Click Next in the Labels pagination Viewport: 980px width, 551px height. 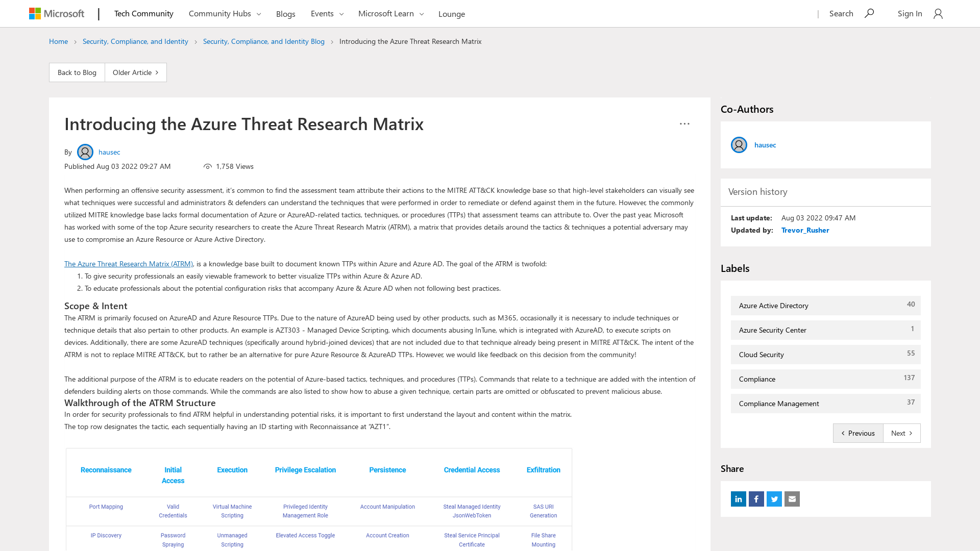tap(901, 433)
